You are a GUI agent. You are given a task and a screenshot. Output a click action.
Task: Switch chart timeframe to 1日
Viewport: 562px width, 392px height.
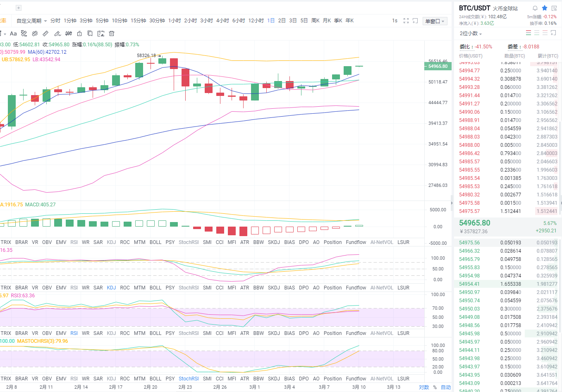271,20
